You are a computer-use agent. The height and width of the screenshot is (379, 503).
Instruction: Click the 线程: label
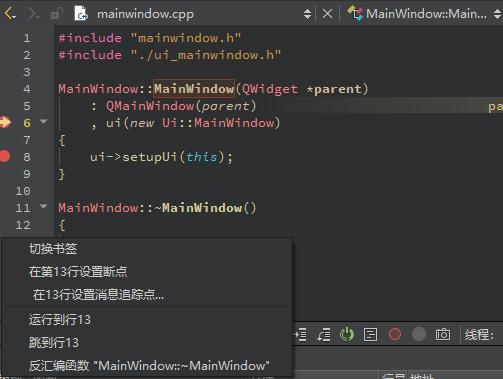point(479,334)
